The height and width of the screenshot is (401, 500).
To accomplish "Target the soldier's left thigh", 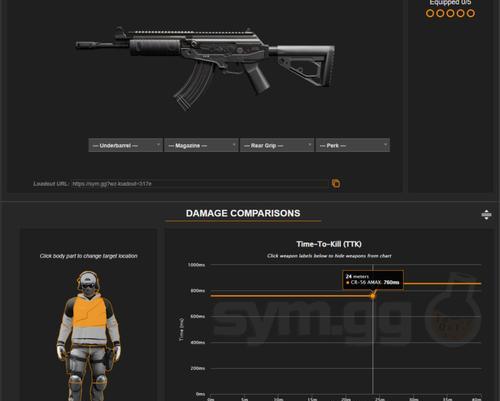I will (100, 363).
